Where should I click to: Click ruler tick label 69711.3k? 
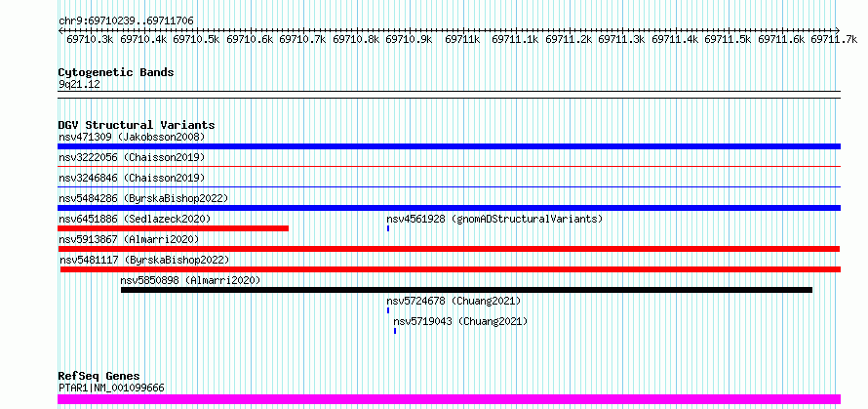tap(621, 39)
